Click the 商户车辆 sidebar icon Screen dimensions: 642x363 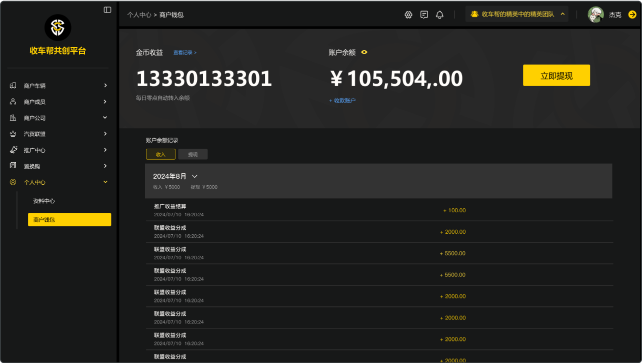coord(13,85)
